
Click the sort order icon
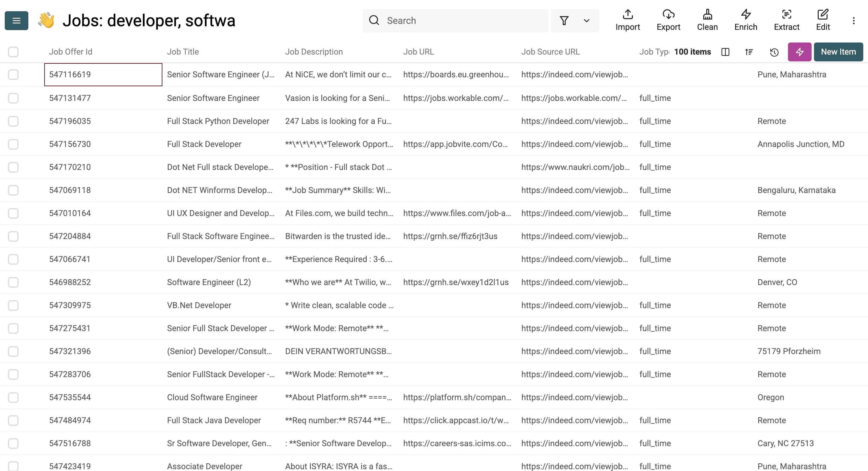(x=749, y=52)
